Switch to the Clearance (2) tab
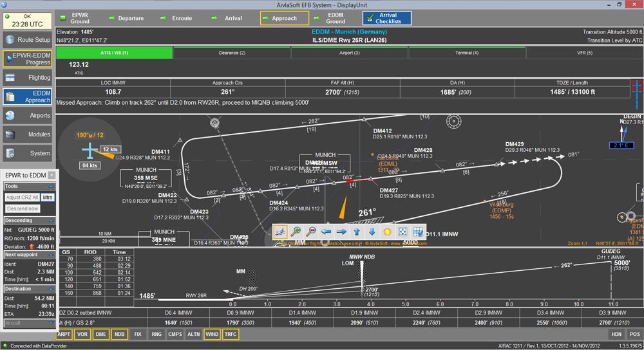Viewport: 644px width, 350px height. click(232, 53)
